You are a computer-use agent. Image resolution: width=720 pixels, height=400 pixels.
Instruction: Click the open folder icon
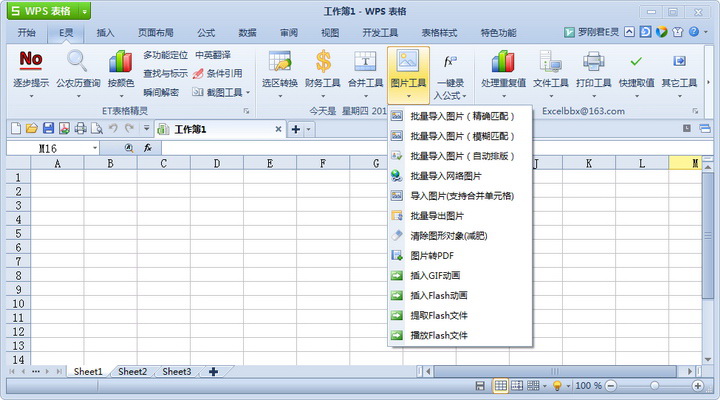[x=32, y=129]
